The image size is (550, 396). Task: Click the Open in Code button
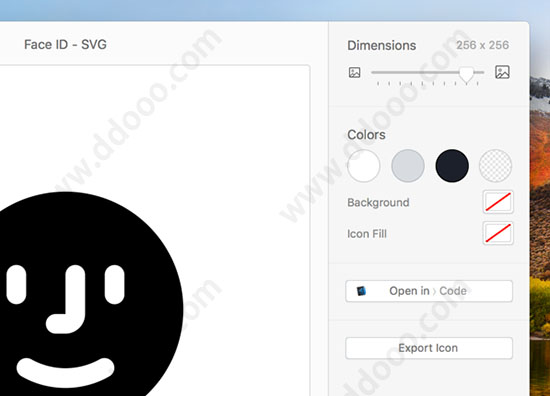point(429,291)
